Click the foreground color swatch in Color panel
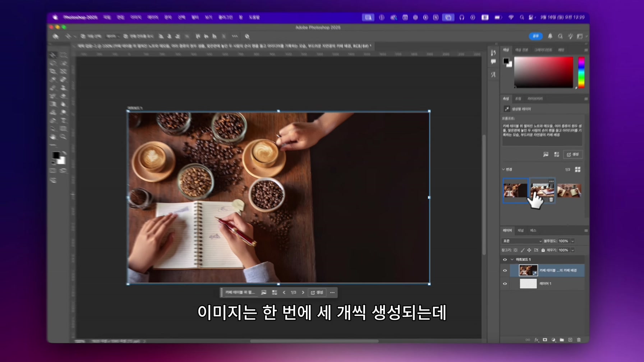 [506, 61]
